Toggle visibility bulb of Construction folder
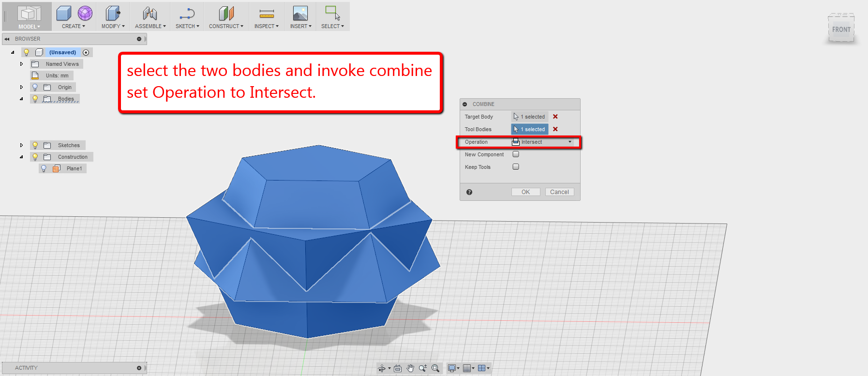Image resolution: width=868 pixels, height=376 pixels. (x=35, y=157)
